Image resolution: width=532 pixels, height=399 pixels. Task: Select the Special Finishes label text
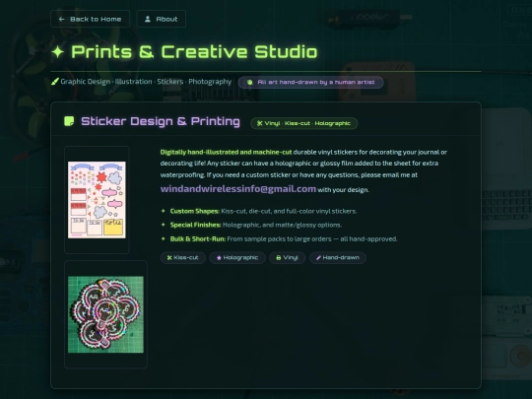tap(195, 225)
